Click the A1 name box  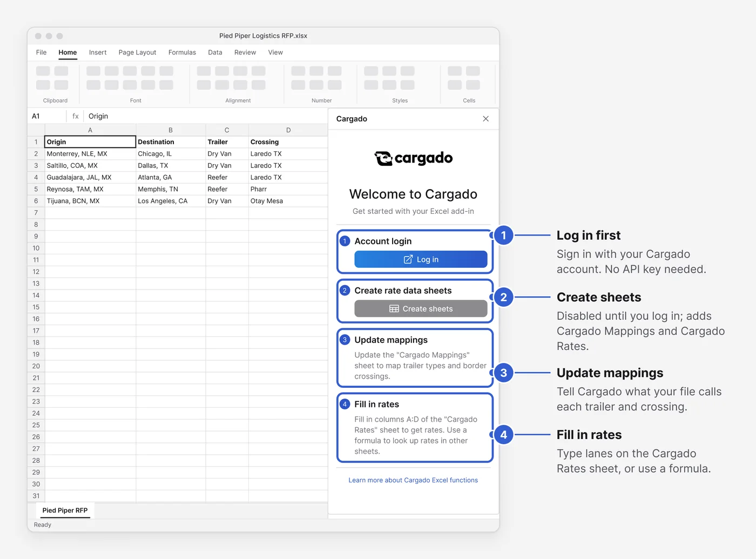(x=47, y=116)
